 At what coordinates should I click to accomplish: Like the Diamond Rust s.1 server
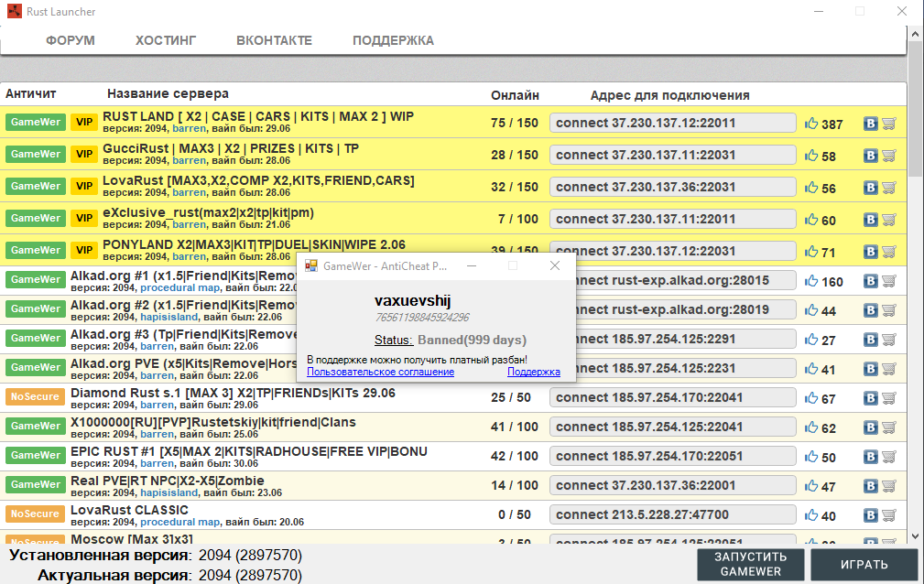coord(811,398)
